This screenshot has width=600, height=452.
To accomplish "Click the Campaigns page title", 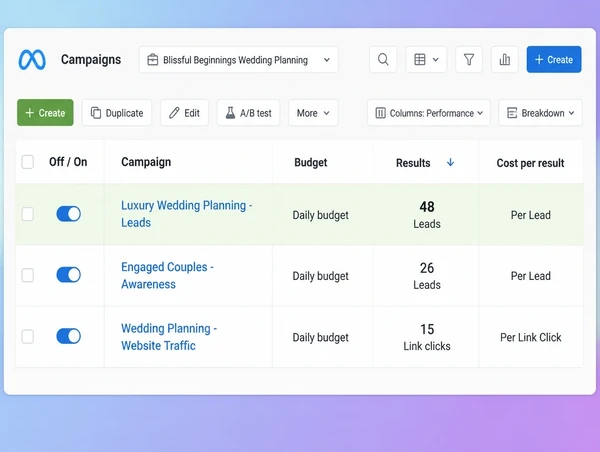I will point(91,60).
